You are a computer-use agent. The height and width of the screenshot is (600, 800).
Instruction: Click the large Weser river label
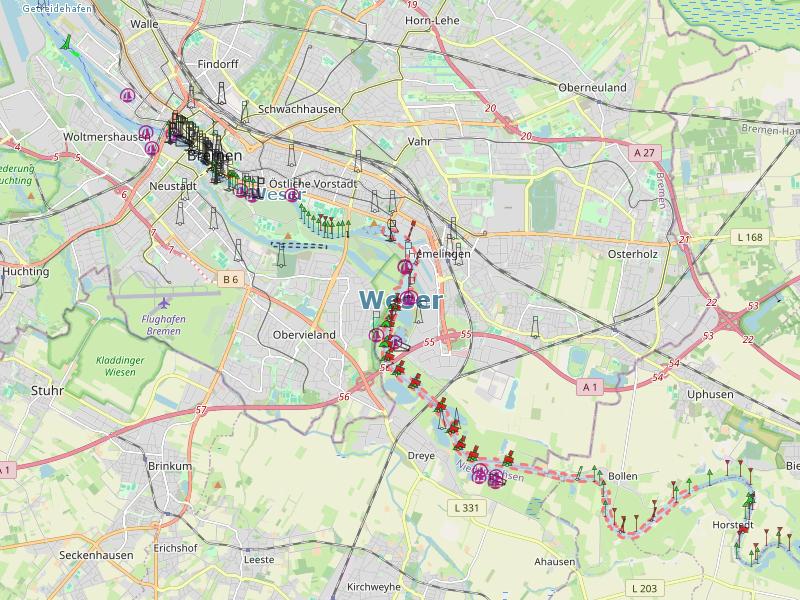click(x=400, y=299)
